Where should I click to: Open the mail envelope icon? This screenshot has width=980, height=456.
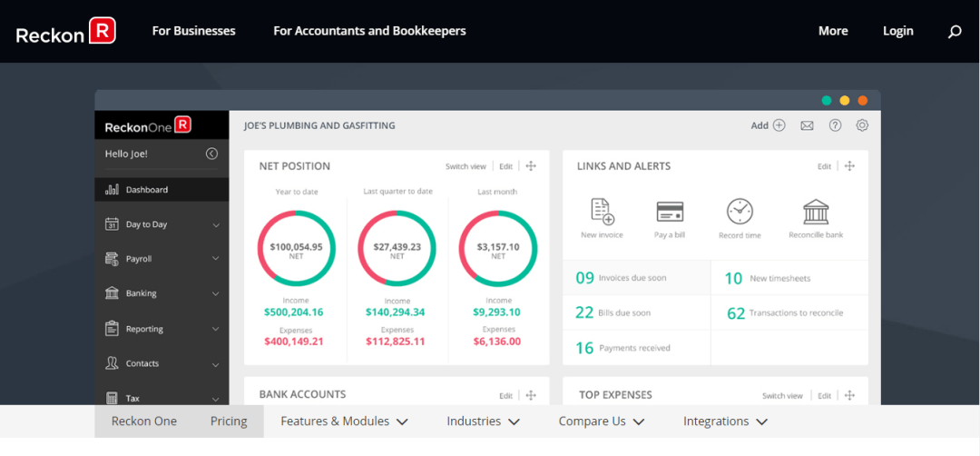807,125
